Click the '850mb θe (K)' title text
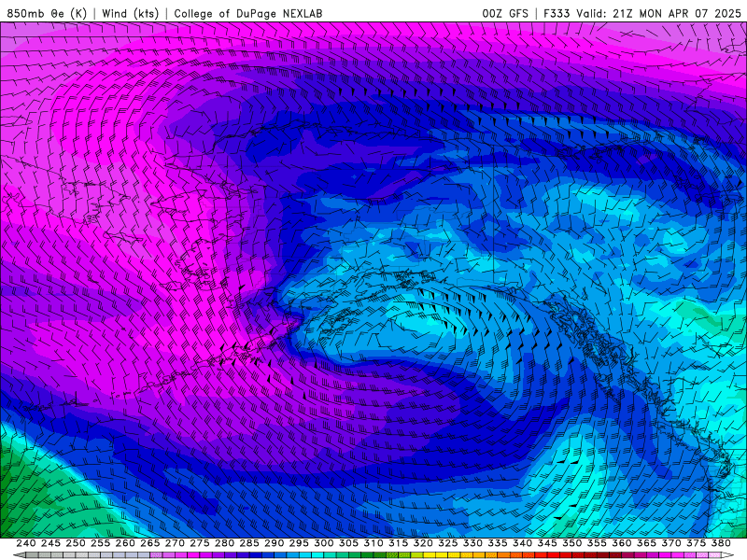Screen dimensions: 747x560 47,13
